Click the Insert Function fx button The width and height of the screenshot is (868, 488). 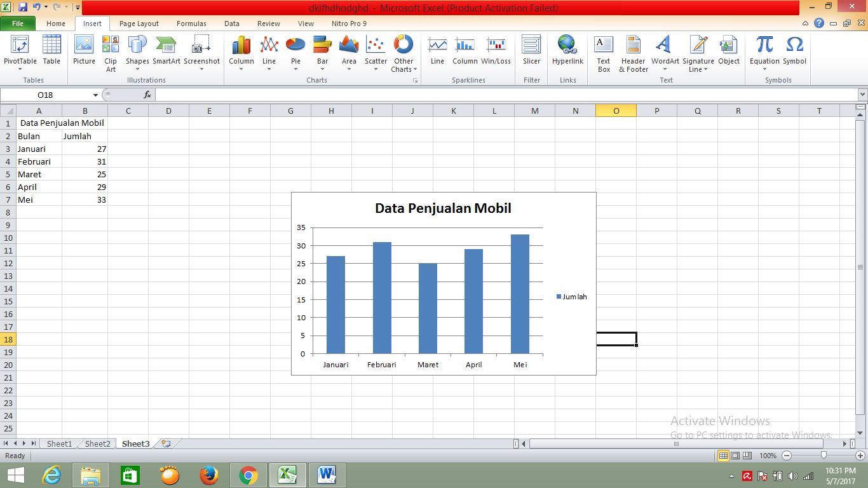(x=147, y=95)
